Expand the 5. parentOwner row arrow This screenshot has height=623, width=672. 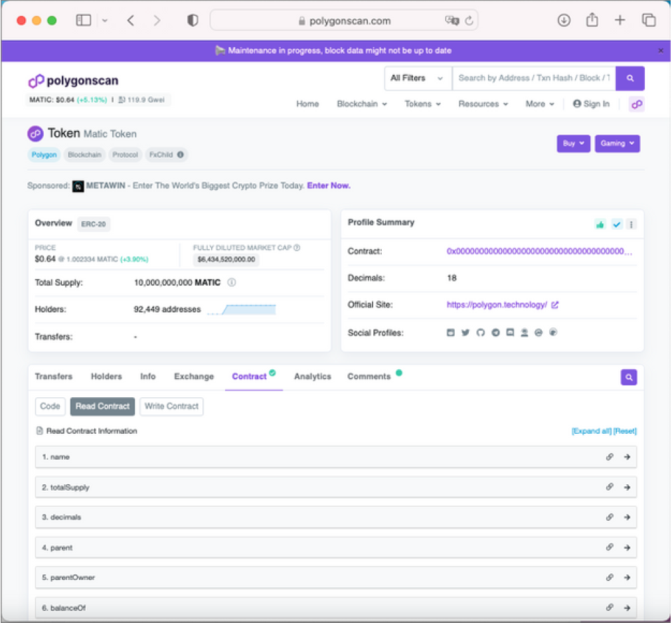tap(627, 578)
